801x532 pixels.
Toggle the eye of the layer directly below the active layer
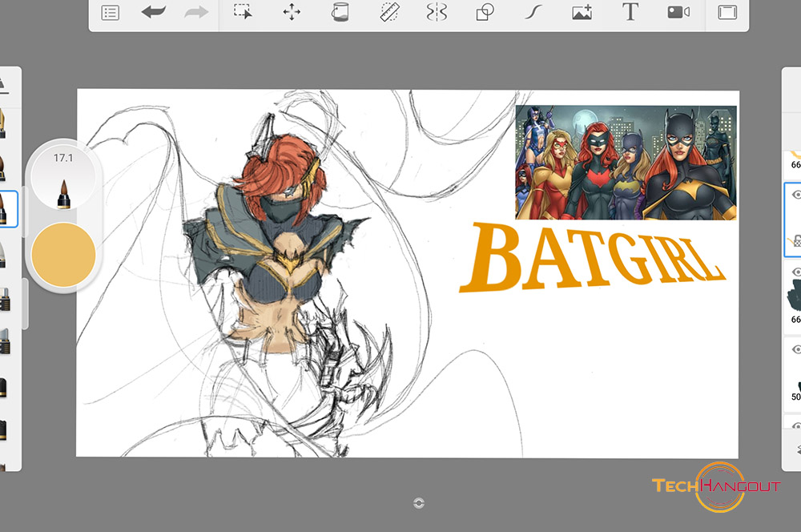pos(796,272)
